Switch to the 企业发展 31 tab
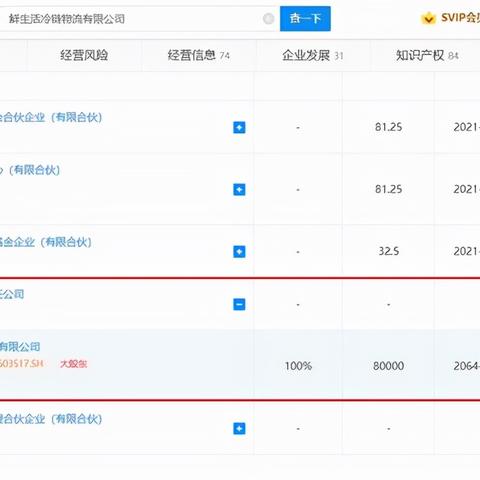 pos(313,55)
